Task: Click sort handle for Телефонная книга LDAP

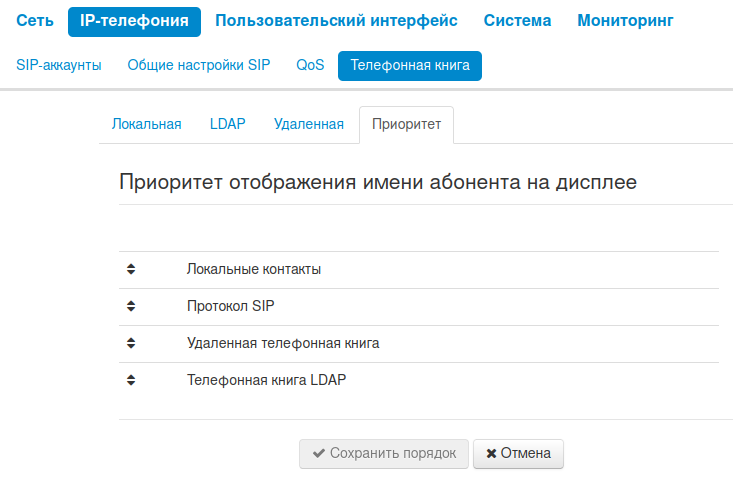Action: [131, 380]
